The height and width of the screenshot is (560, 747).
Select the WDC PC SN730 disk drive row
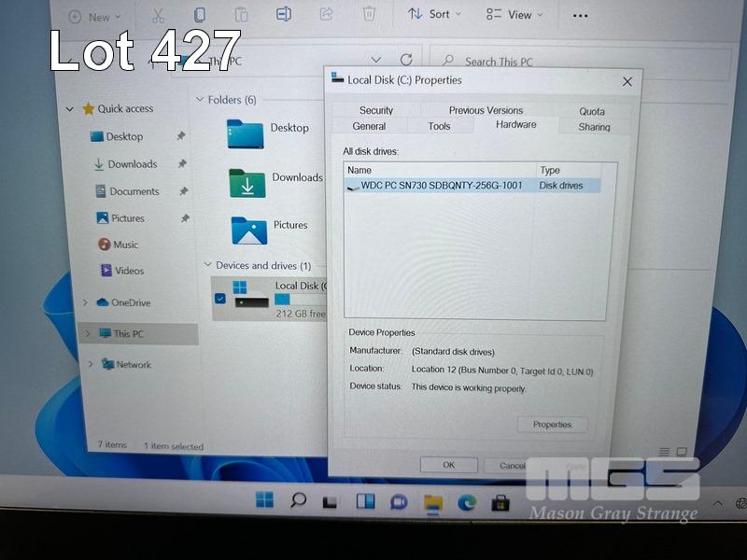[441, 186]
